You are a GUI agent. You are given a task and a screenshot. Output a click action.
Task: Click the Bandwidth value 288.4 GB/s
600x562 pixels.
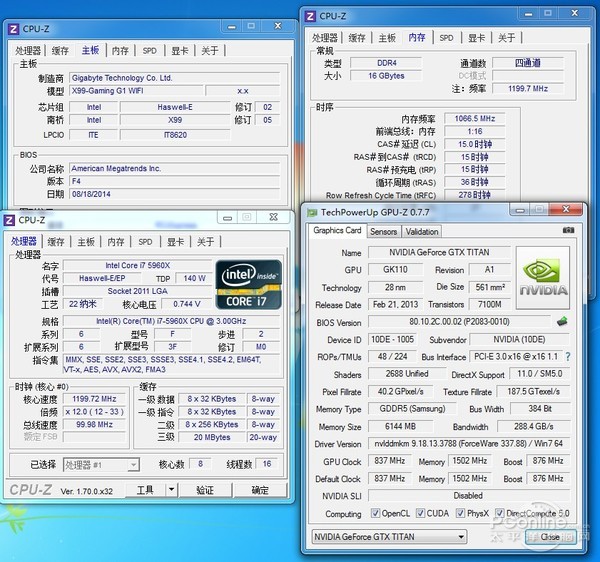[533, 426]
